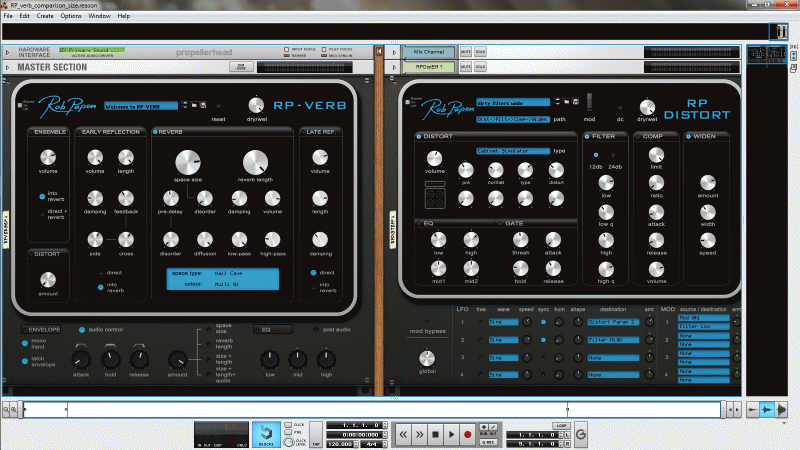Click the Fast Forward transport button
800x450 pixels.
(419, 434)
